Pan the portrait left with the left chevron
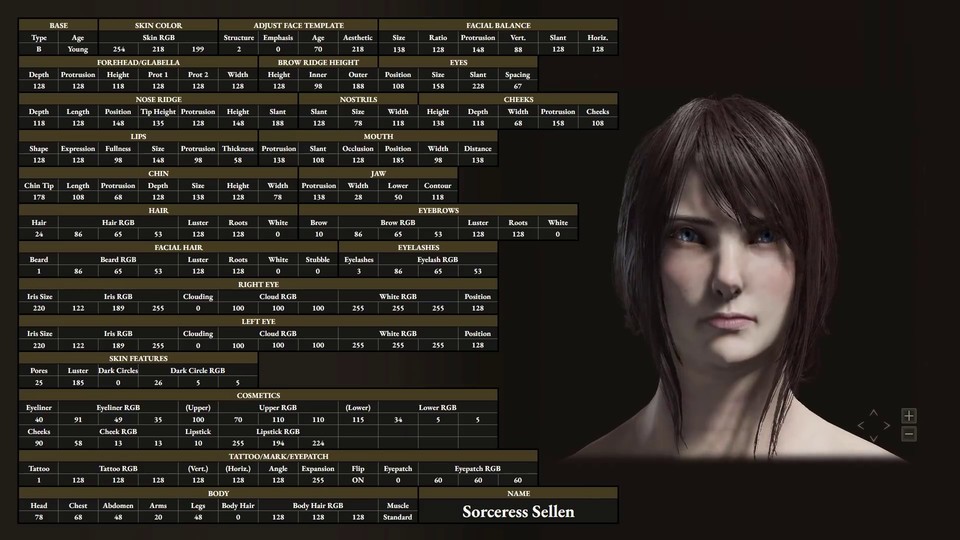 (x=861, y=426)
